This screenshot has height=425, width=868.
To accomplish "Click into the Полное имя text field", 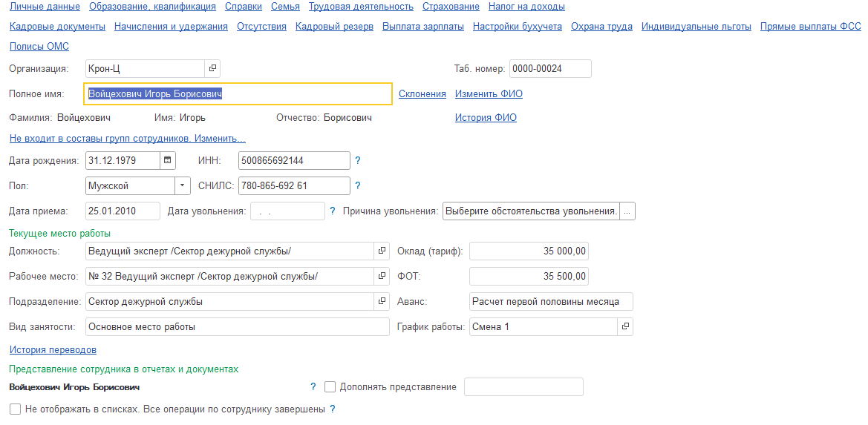I will 297,94.
